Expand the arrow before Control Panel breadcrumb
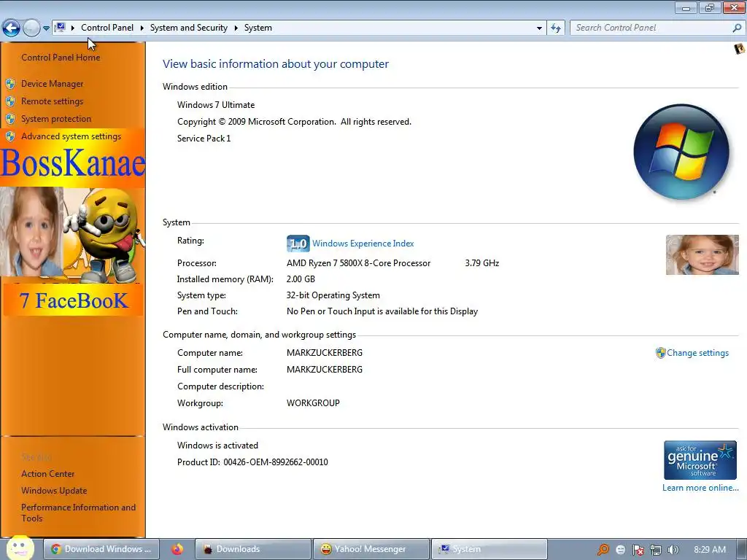Image resolution: width=747 pixels, height=560 pixels. coord(72,28)
